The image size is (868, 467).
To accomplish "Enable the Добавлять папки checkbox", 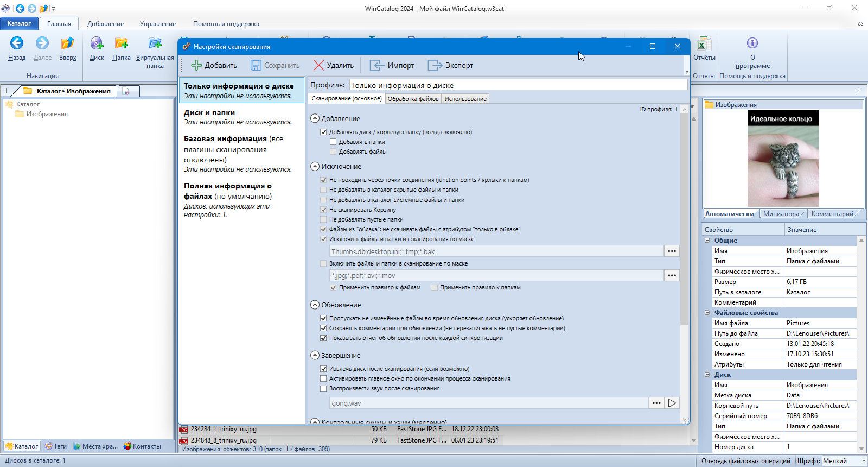I will click(333, 142).
